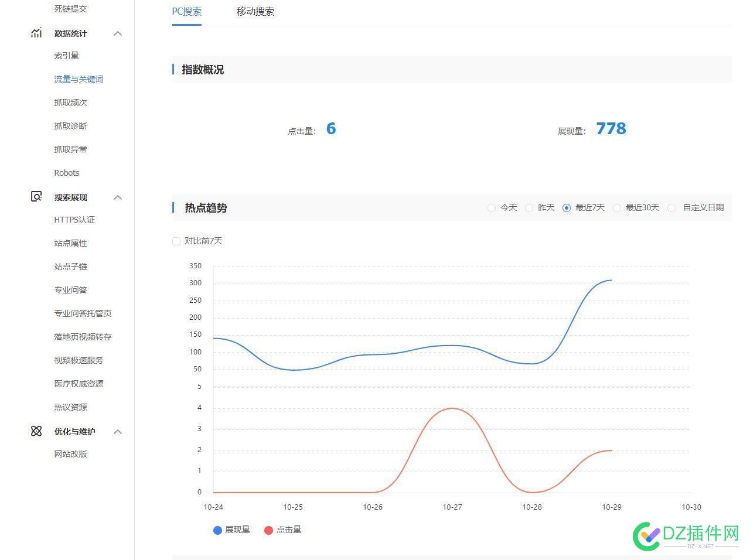Click the 展现量 legend label

pos(237,530)
